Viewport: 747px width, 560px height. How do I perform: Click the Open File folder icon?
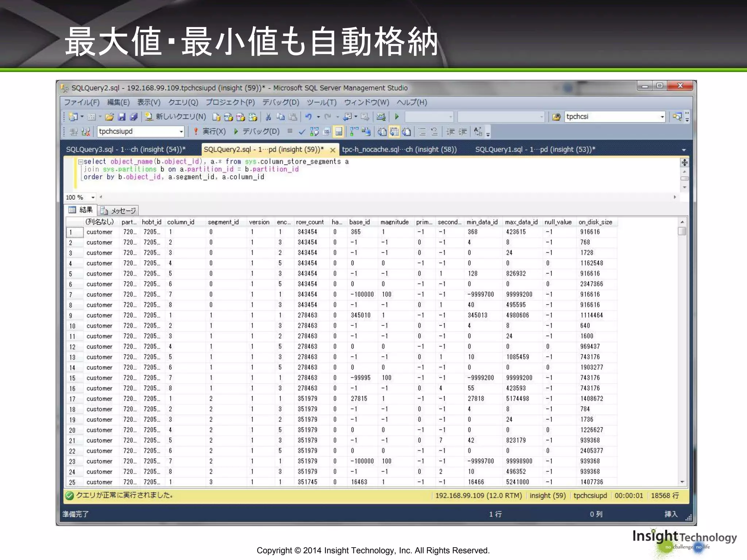(x=109, y=117)
